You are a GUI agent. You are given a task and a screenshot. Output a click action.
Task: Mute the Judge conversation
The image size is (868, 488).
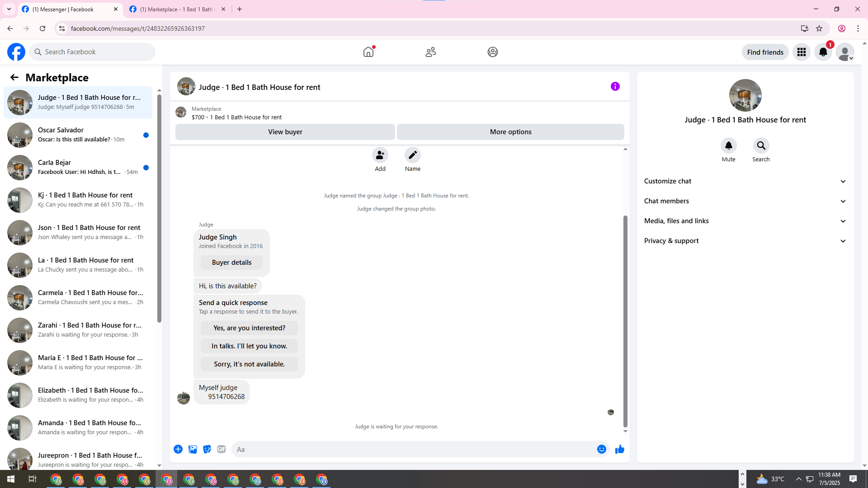(x=728, y=145)
